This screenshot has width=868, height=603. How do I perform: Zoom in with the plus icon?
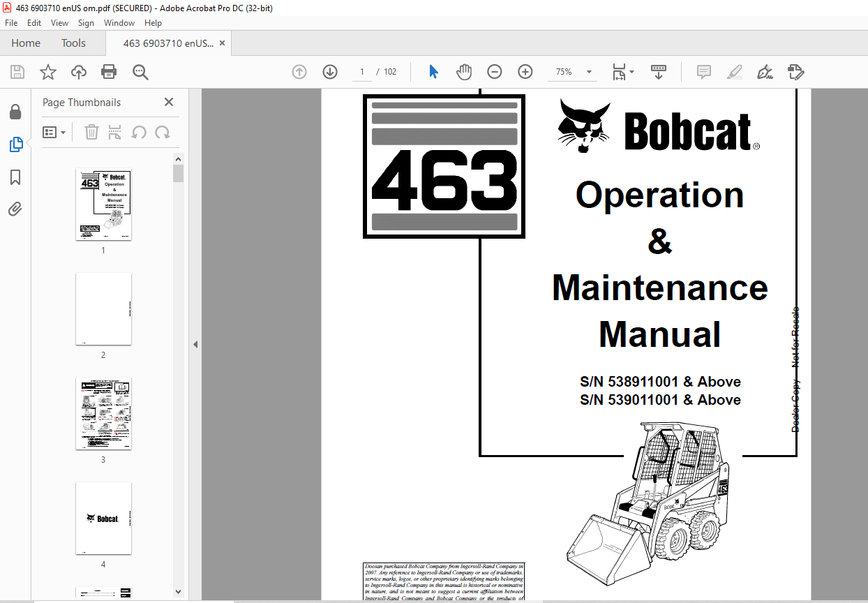(525, 72)
